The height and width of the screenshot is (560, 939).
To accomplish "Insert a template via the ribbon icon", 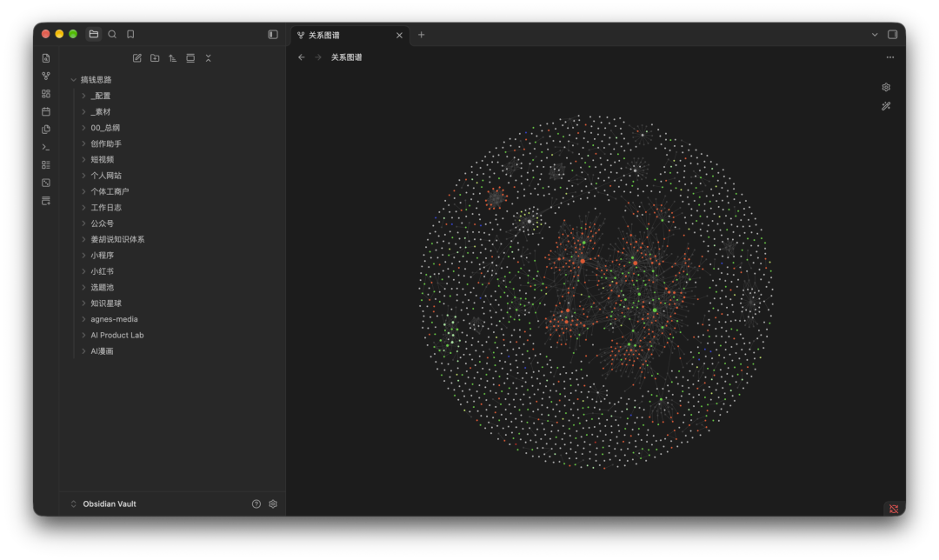I will pyautogui.click(x=46, y=130).
